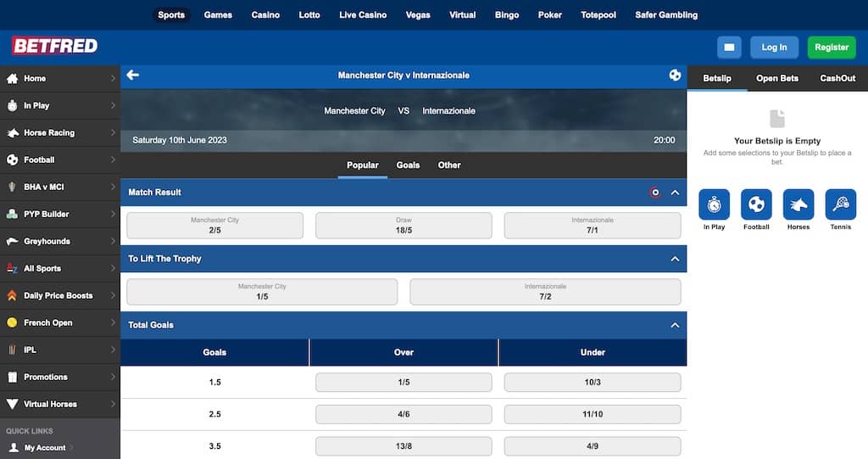
Task: Open Casino in the top navigation
Action: [265, 15]
